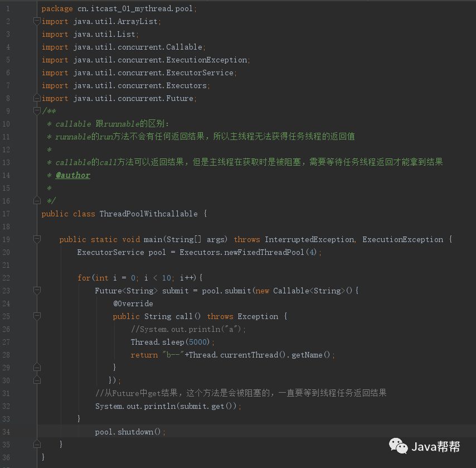The image size is (476, 468).
Task: Click @Override annotation
Action: pos(133,303)
